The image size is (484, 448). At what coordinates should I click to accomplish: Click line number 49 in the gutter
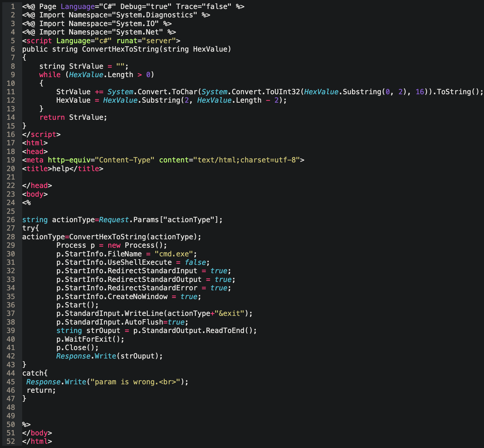tap(11, 416)
